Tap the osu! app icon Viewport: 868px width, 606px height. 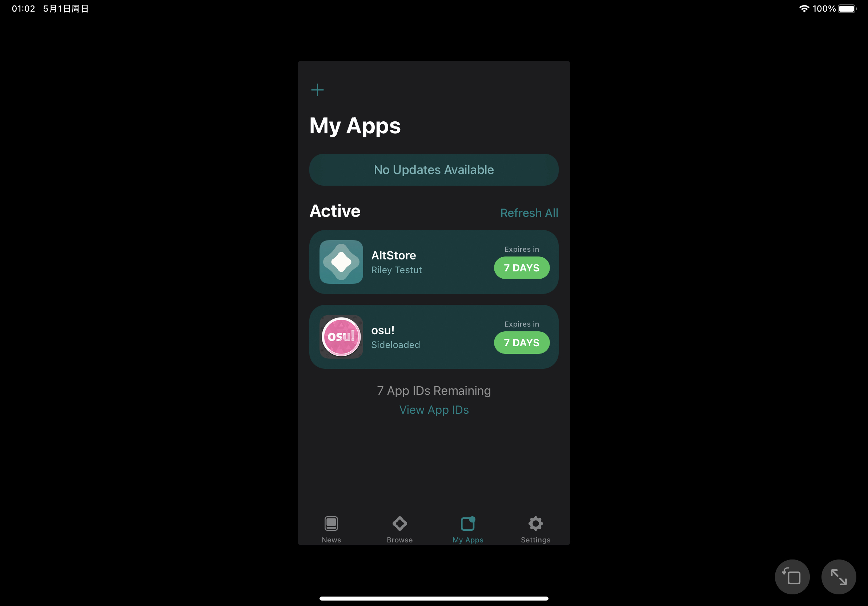[341, 336]
